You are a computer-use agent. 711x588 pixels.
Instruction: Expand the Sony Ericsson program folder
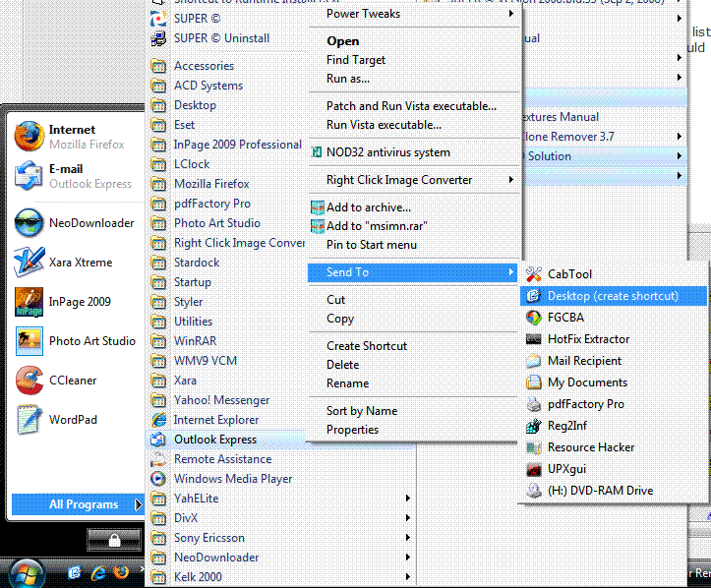tap(207, 538)
